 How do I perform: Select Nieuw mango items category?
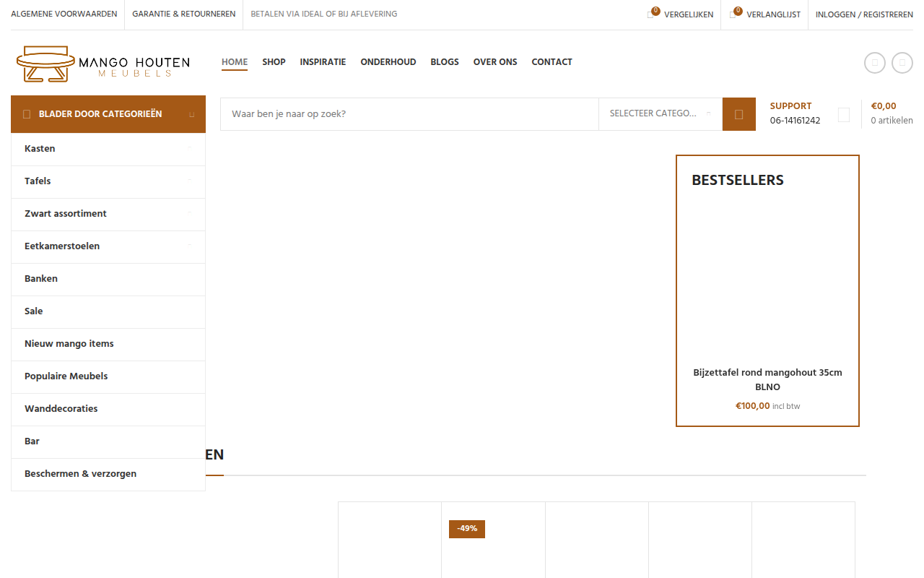click(108, 344)
